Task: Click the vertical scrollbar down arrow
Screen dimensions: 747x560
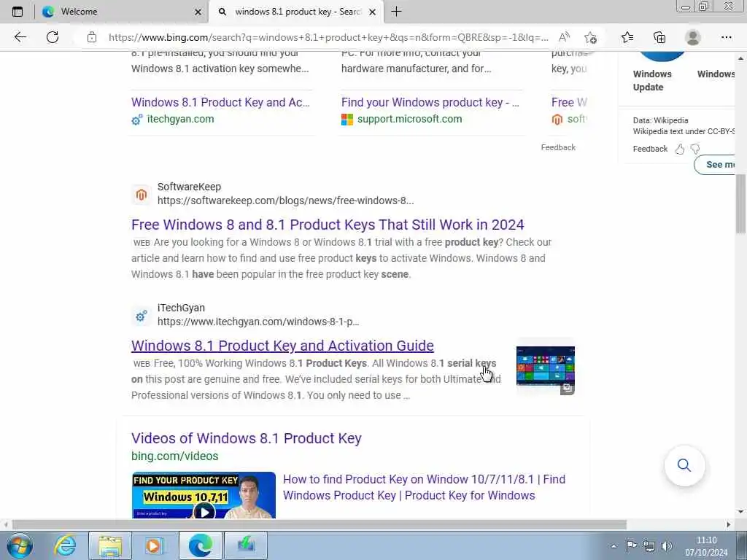Action: pyautogui.click(x=741, y=512)
